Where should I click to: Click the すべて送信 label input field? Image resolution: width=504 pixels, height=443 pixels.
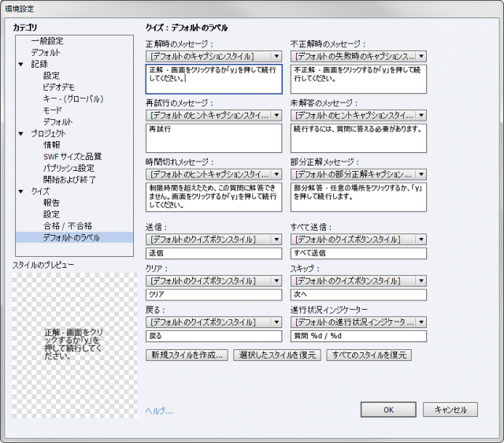point(359,253)
